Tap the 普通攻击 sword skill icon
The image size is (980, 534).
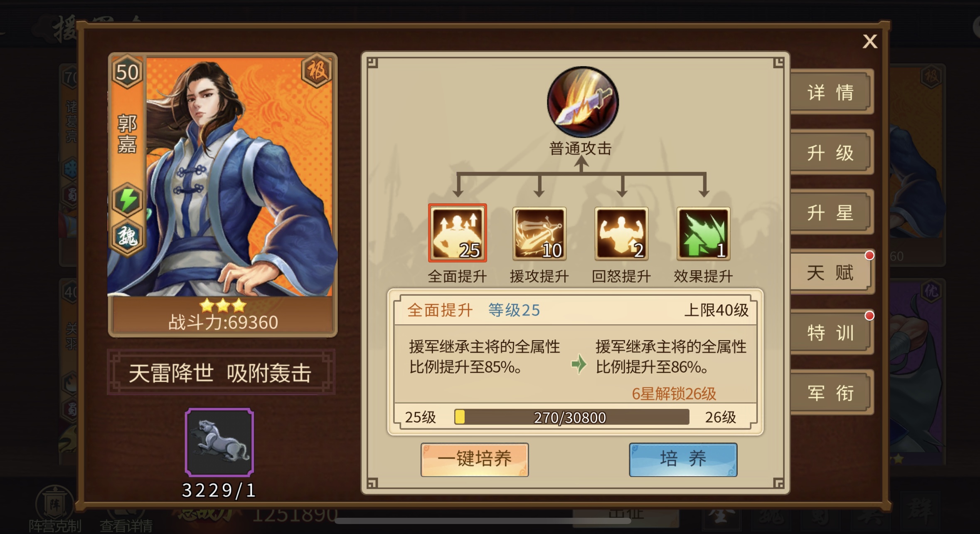(583, 102)
